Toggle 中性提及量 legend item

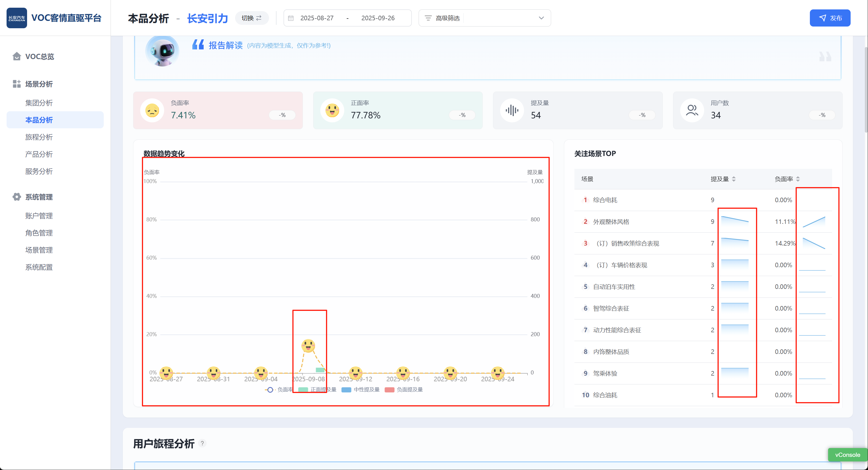pos(360,390)
